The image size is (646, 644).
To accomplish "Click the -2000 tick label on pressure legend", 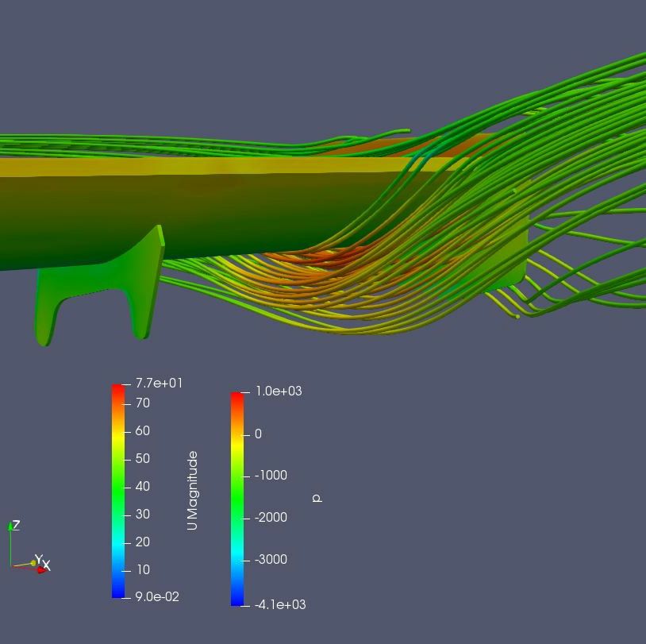I will click(x=271, y=518).
